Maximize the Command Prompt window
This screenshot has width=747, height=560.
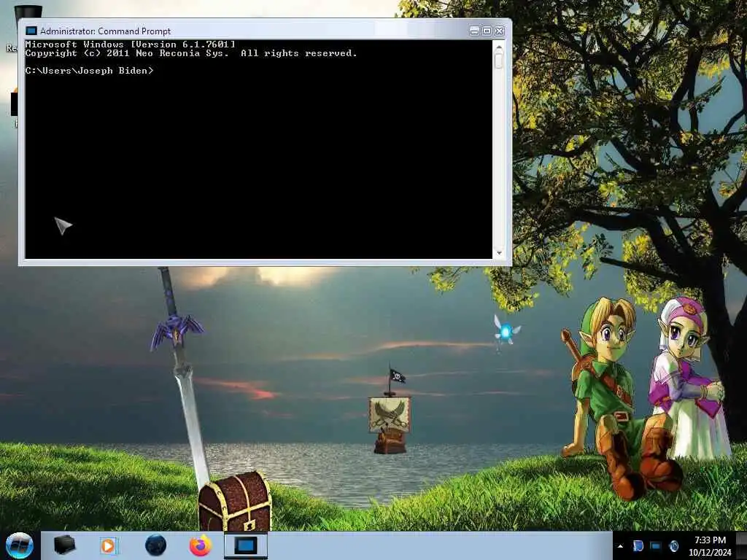coord(487,31)
